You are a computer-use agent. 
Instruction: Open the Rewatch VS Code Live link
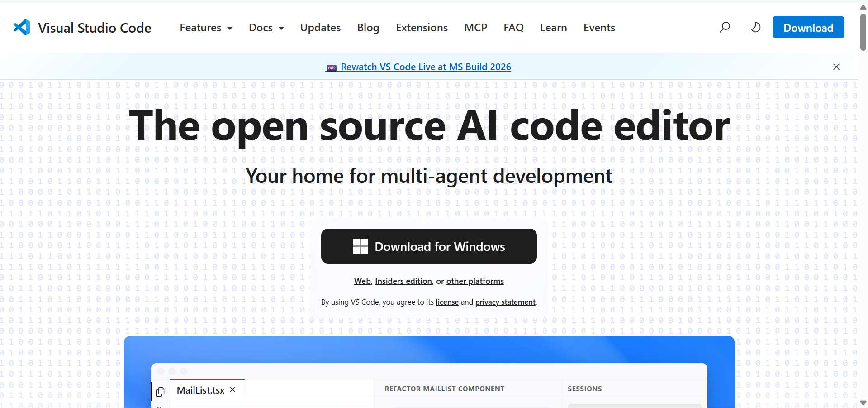(x=418, y=67)
